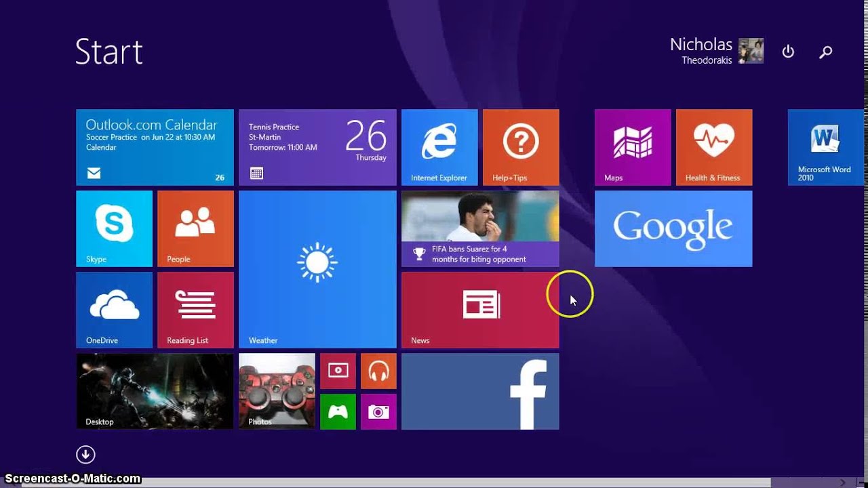This screenshot has height=488, width=868.
Task: Open the Calendar tile showing Tennis Practice
Action: [317, 147]
